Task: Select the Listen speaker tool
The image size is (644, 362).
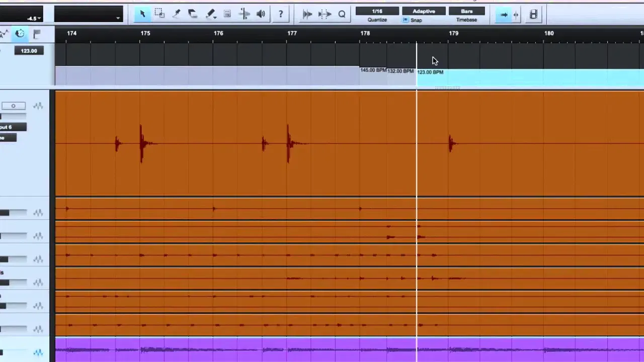Action: pos(261,14)
